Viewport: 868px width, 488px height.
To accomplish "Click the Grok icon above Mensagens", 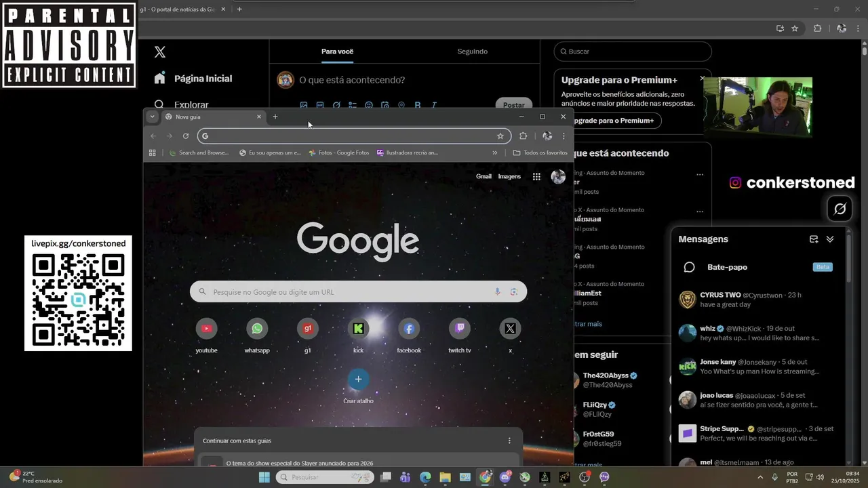I will [x=840, y=209].
